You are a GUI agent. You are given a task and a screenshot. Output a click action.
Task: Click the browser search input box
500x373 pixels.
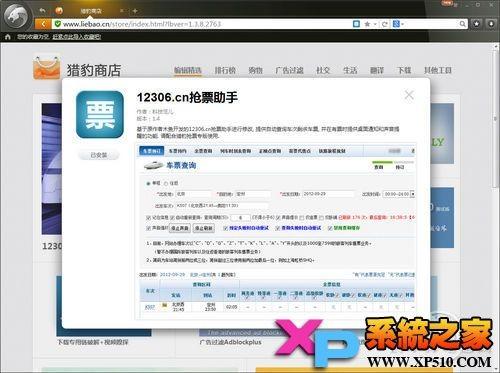tap(432, 24)
